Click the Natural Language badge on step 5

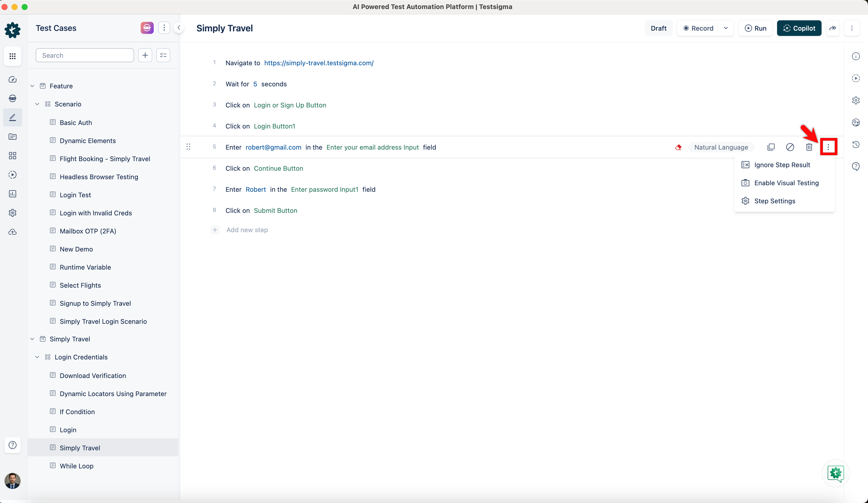click(721, 147)
